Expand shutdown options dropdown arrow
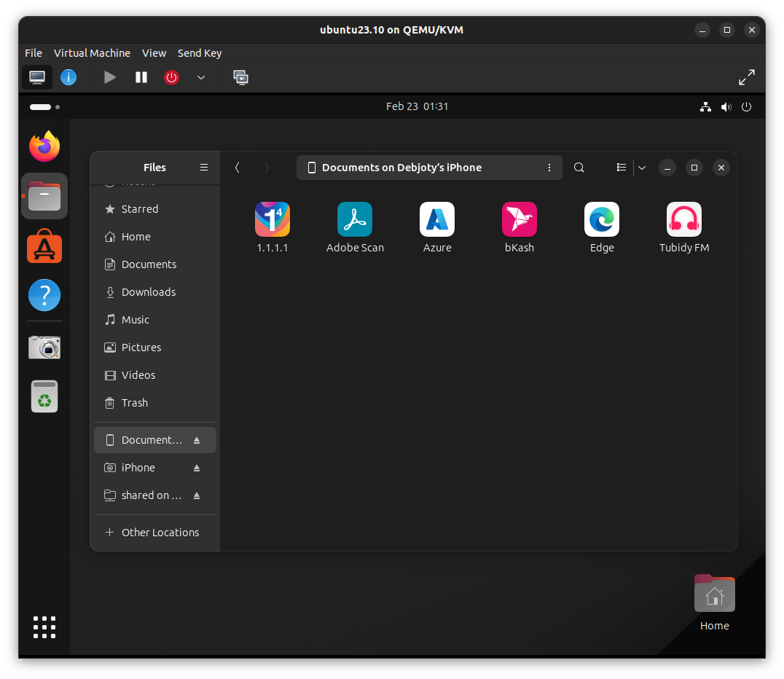Image resolution: width=784 pixels, height=679 pixels. (x=201, y=77)
